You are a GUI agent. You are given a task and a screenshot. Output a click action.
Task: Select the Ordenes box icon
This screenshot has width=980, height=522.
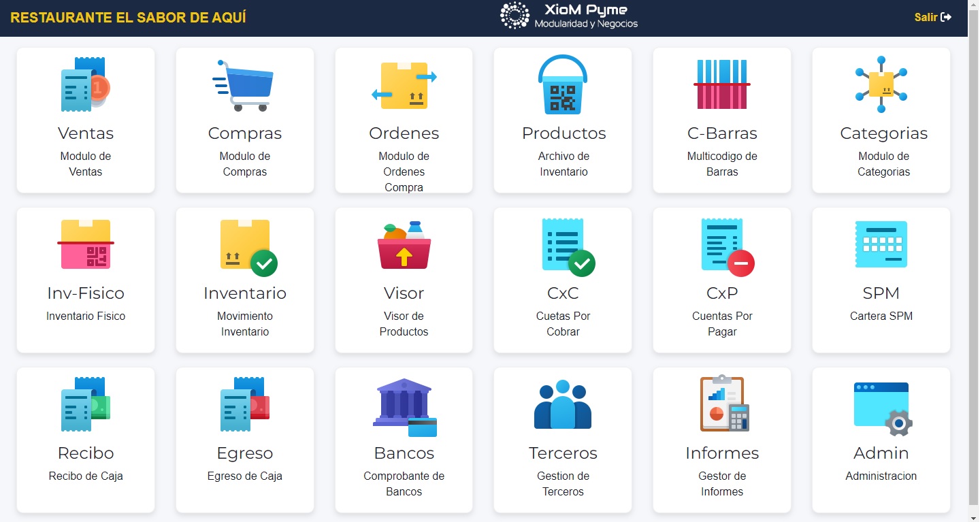point(404,86)
